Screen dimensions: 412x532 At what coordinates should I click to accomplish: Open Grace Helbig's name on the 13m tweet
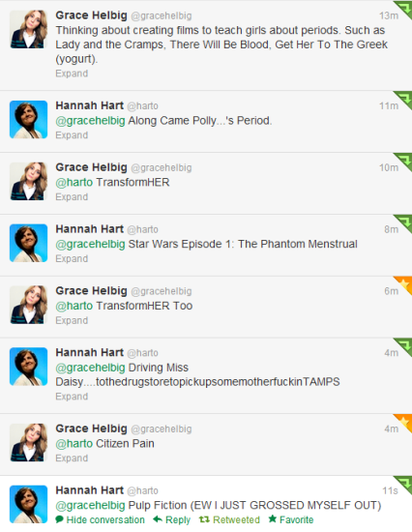coord(91,15)
